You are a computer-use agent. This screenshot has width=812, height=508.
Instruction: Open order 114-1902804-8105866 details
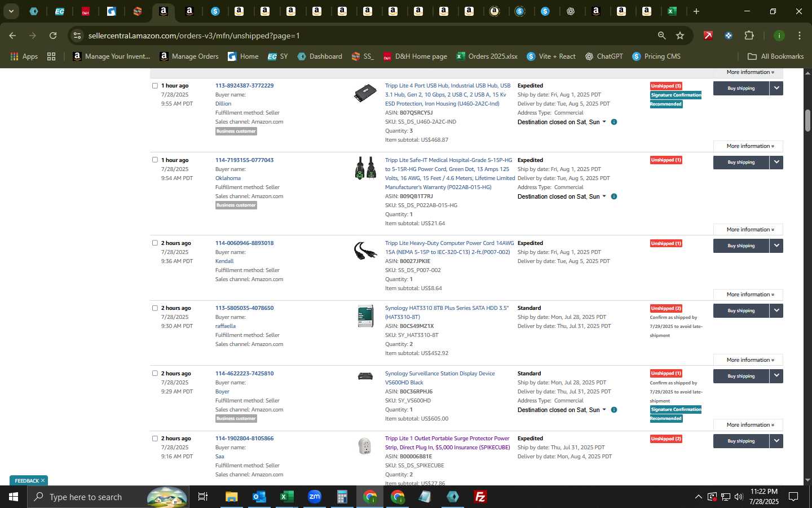[x=244, y=439]
